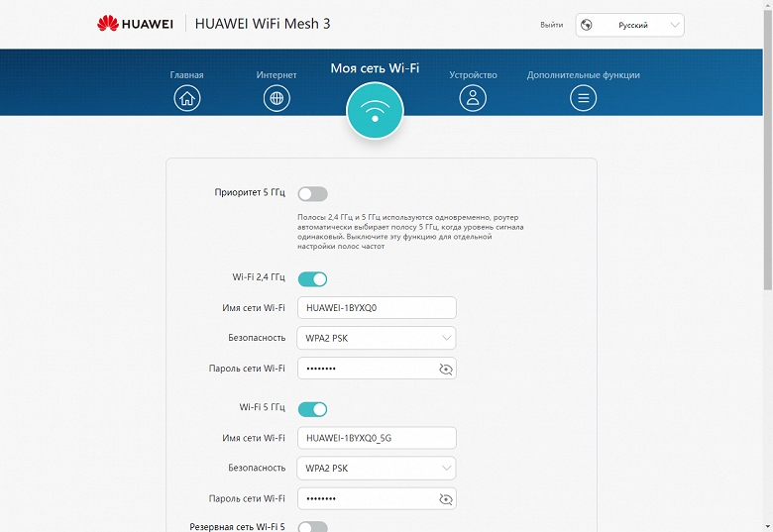Open the Главная home icon
Screen dimensions: 773x532
(187, 98)
